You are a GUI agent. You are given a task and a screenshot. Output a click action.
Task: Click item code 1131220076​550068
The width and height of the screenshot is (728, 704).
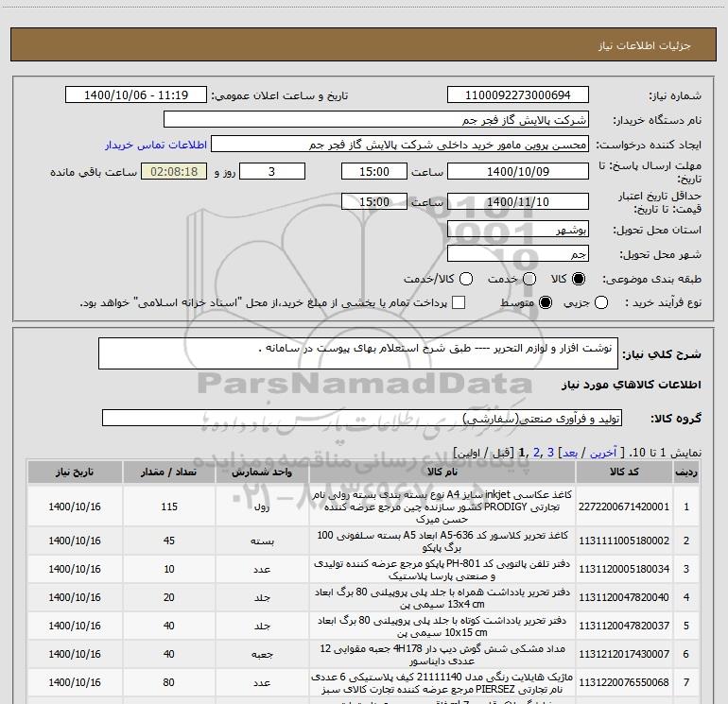point(624,682)
